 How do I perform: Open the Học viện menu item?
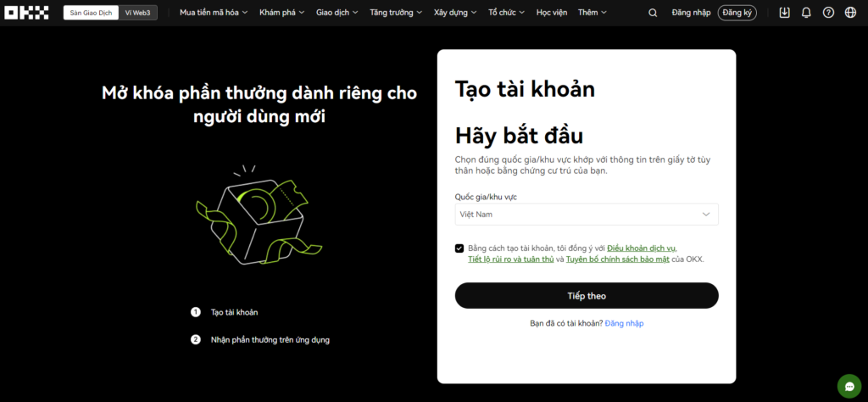[551, 13]
